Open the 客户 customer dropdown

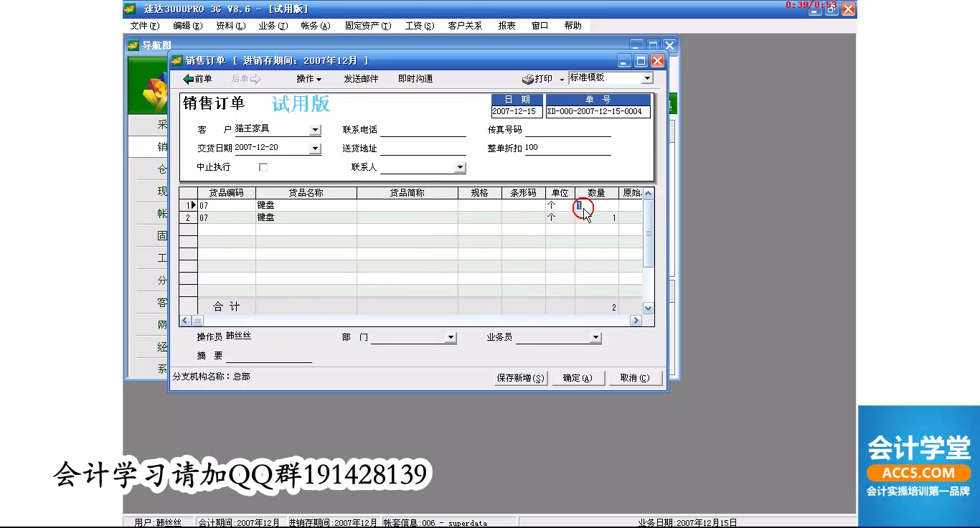[314, 130]
